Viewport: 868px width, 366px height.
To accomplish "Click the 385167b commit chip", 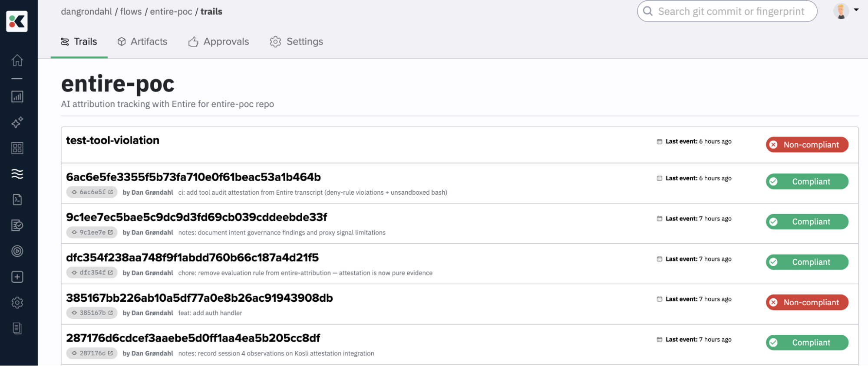I will point(92,313).
